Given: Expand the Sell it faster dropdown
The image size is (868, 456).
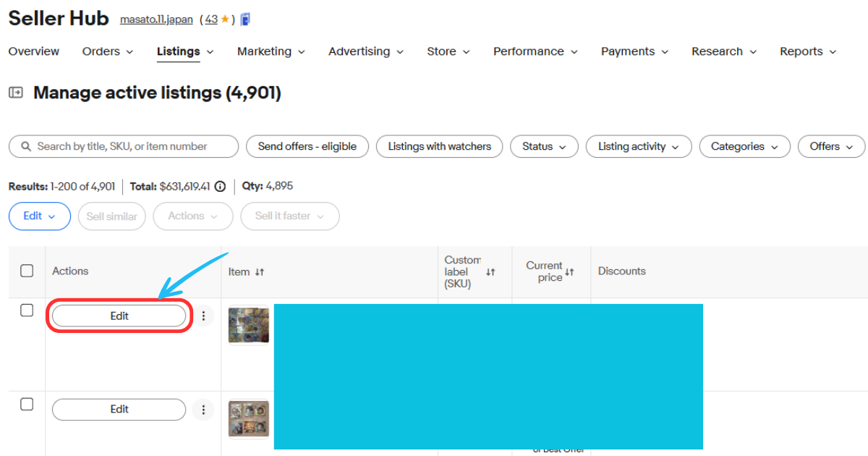Looking at the screenshot, I should [290, 216].
